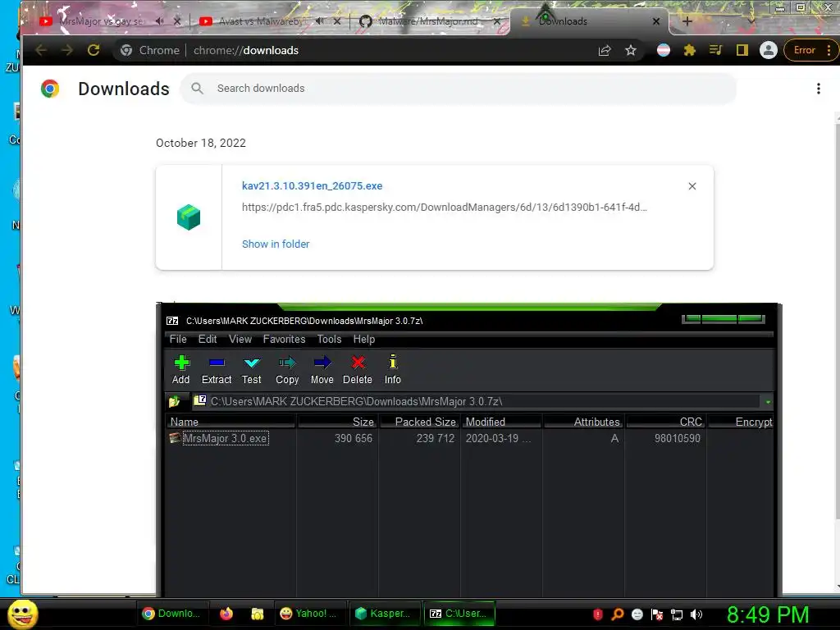840x630 pixels.
Task: Click the smiley Start button
Action: pyautogui.click(x=23, y=614)
